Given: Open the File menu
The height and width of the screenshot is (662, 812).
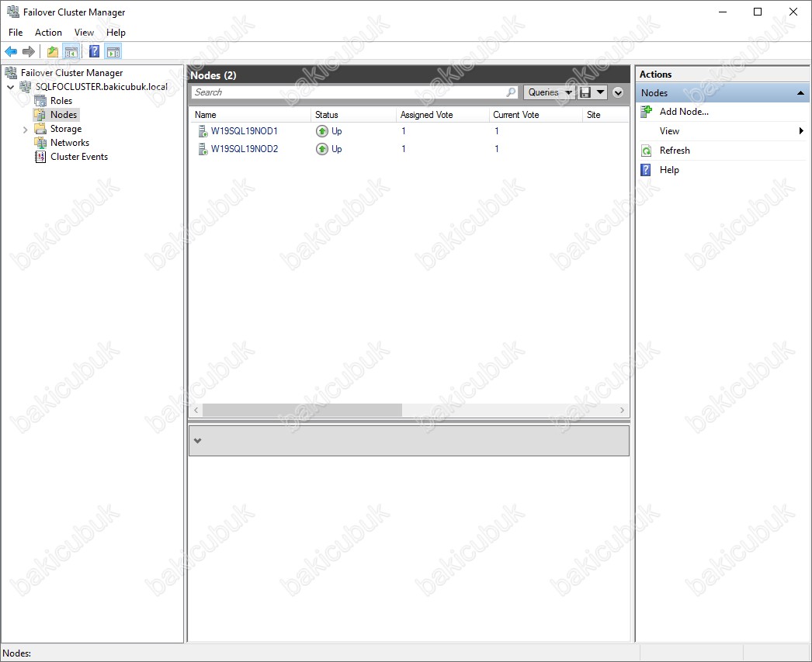Looking at the screenshot, I should [16, 32].
